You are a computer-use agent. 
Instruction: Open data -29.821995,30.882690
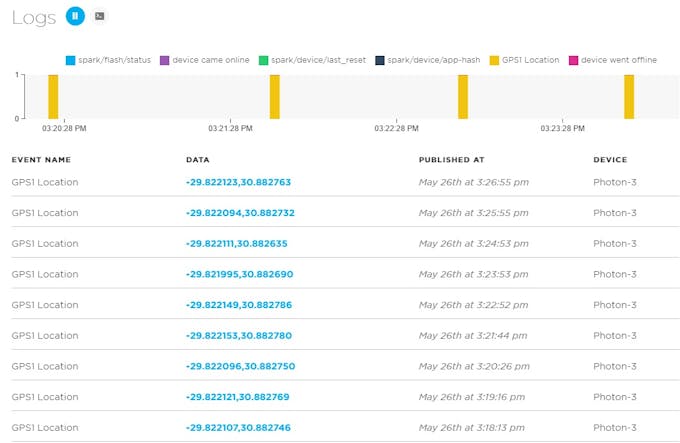click(239, 274)
